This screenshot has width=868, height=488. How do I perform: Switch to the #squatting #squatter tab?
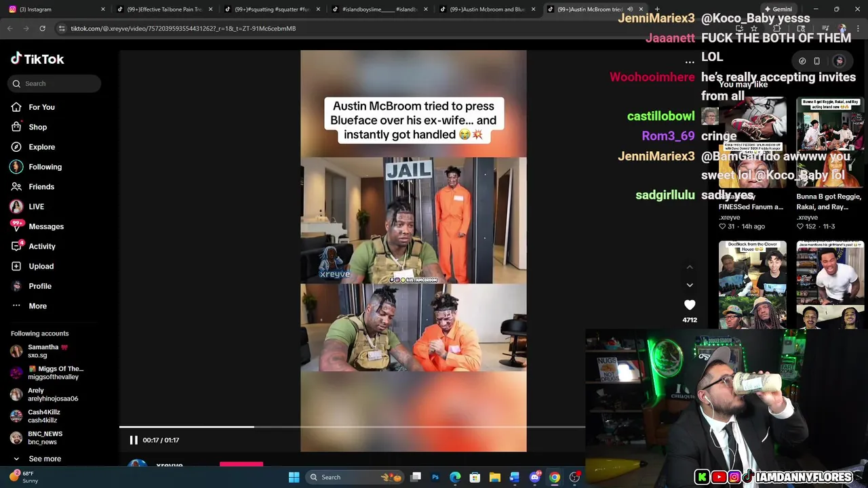pyautogui.click(x=273, y=9)
